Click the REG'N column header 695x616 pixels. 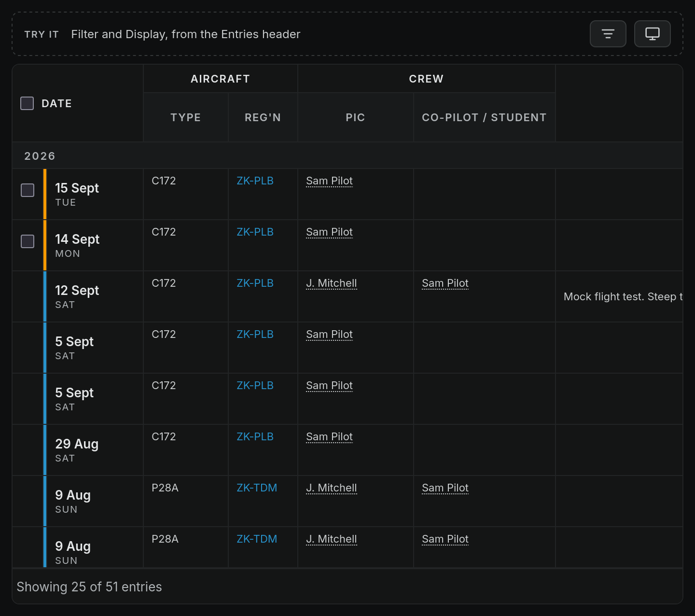click(x=263, y=117)
